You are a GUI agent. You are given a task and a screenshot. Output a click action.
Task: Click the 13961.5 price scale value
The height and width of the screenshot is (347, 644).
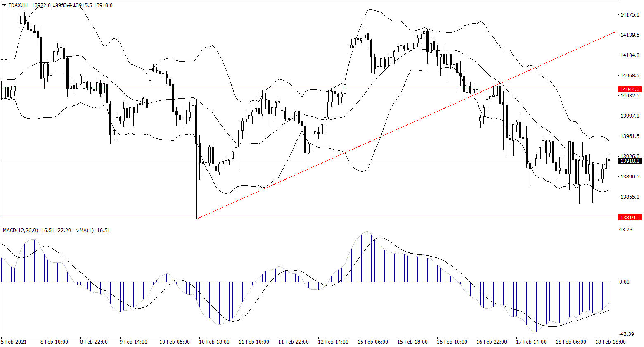pos(630,136)
